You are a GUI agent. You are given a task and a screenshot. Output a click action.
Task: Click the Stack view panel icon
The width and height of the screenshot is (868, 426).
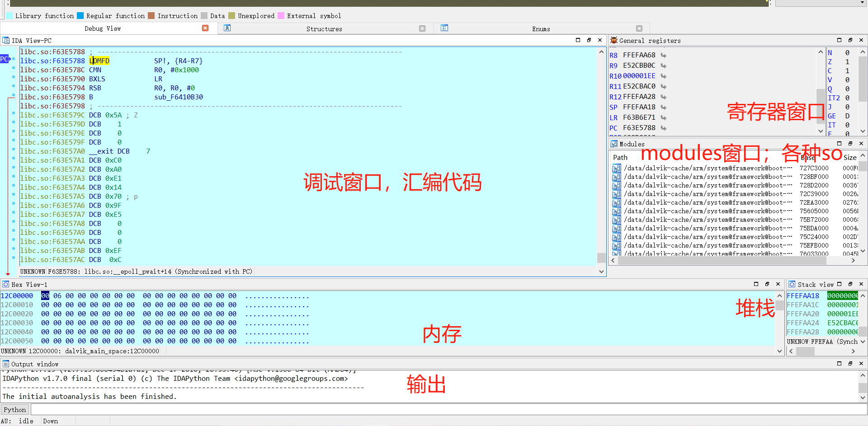792,284
